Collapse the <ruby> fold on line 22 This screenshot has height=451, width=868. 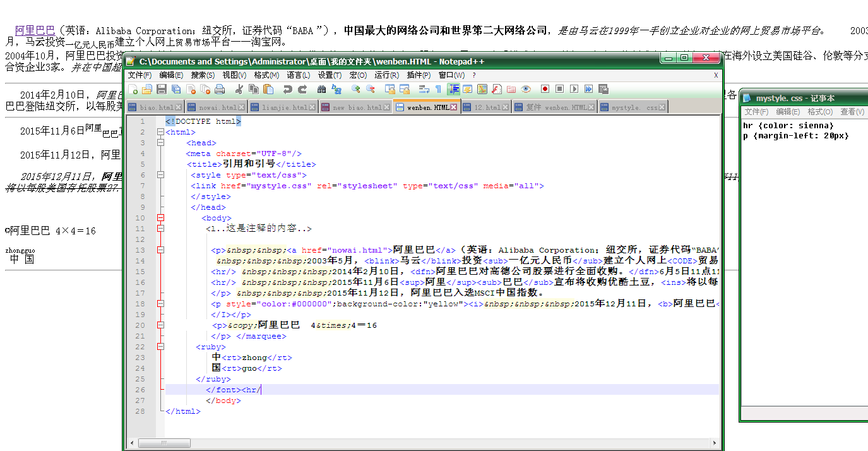160,347
